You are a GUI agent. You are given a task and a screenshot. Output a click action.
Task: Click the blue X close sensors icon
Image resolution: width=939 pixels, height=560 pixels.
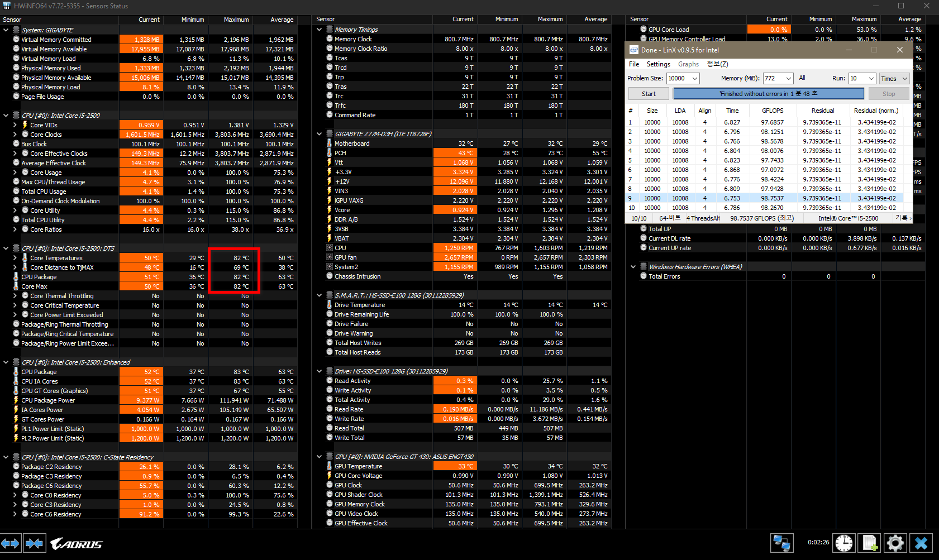point(921,543)
